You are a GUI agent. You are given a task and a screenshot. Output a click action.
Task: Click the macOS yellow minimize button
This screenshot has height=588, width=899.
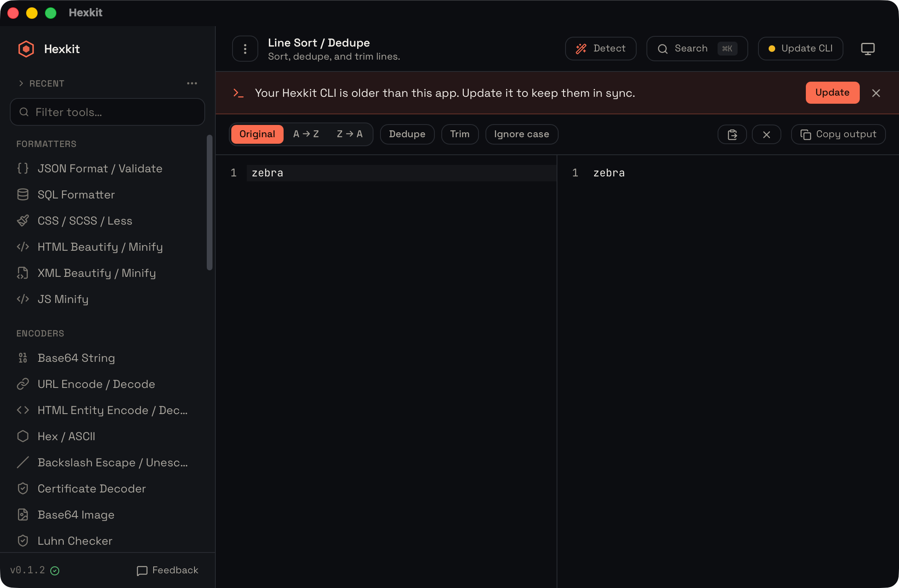pos(32,13)
